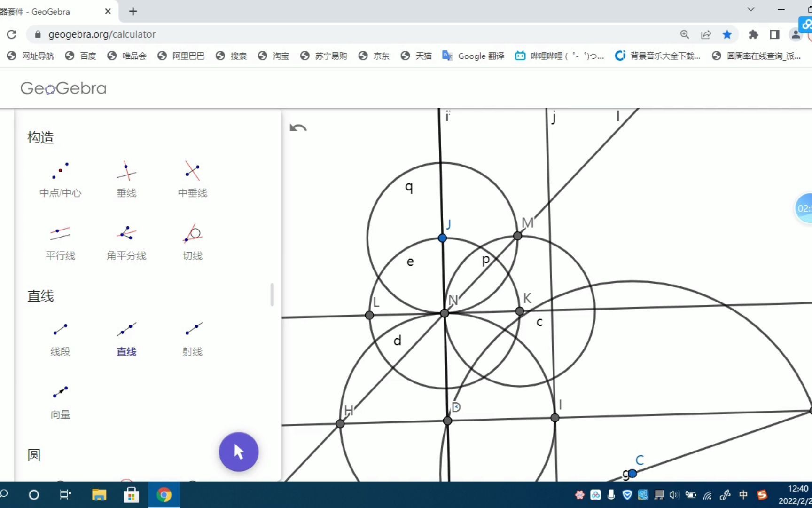
Task: Click the 构造 section heading
Action: pyautogui.click(x=40, y=137)
